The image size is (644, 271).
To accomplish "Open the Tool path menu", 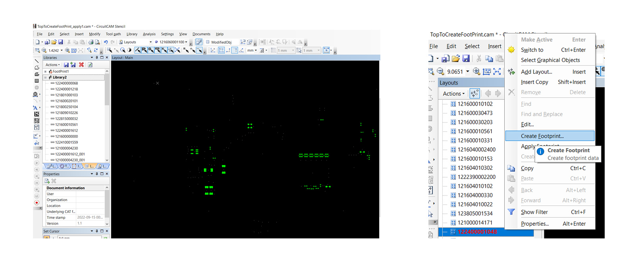I will (x=113, y=34).
